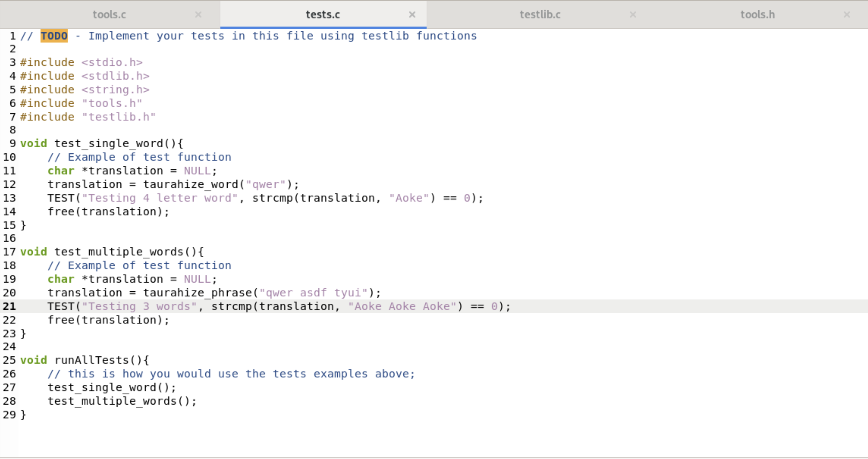Click line number 21
868x459 pixels.
tap(9, 306)
